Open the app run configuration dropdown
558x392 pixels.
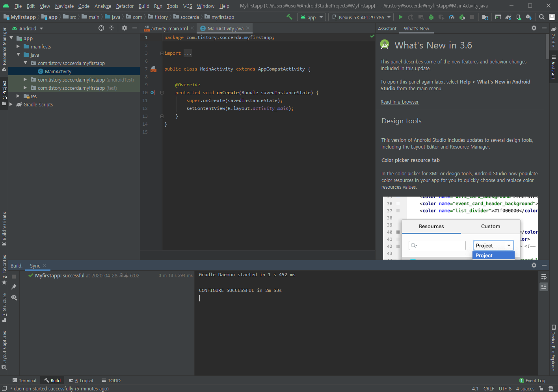click(x=311, y=17)
